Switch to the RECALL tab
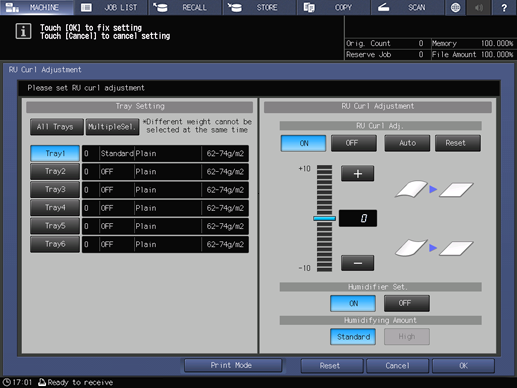The image size is (517, 388). click(x=185, y=7)
